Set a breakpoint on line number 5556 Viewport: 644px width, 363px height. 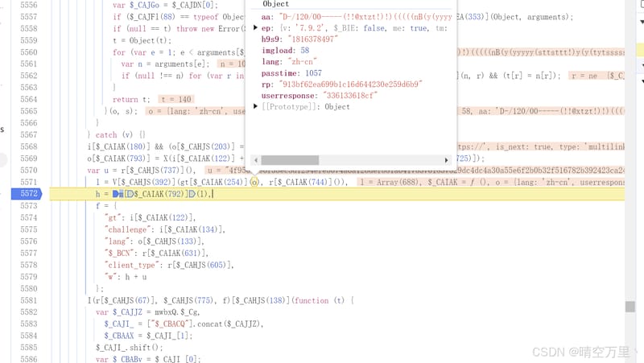29,5
